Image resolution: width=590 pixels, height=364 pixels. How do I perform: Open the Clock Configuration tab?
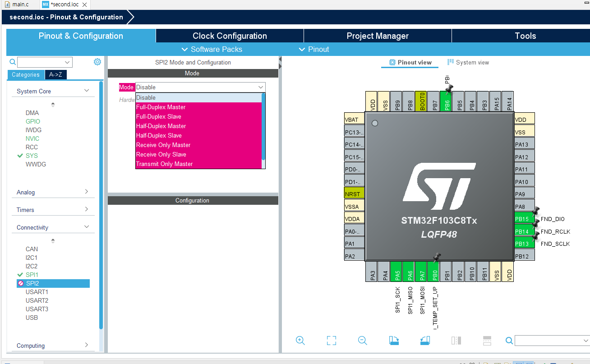(230, 36)
